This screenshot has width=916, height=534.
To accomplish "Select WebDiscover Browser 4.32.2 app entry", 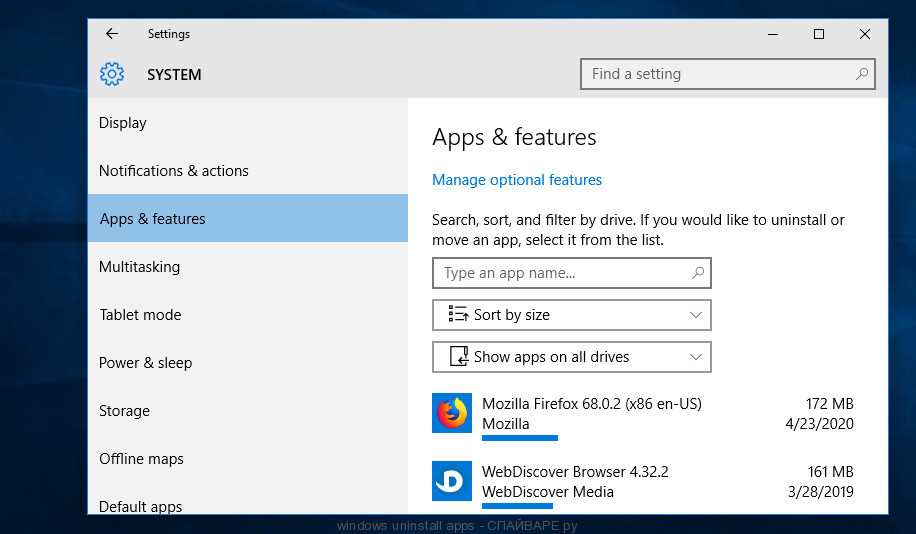I will (x=643, y=483).
